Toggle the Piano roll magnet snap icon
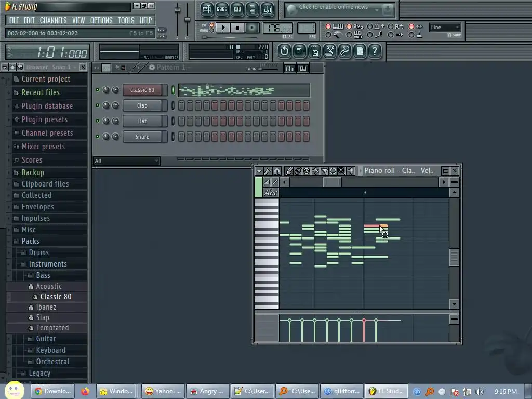Viewport: 532px width, 399px height. (276, 171)
